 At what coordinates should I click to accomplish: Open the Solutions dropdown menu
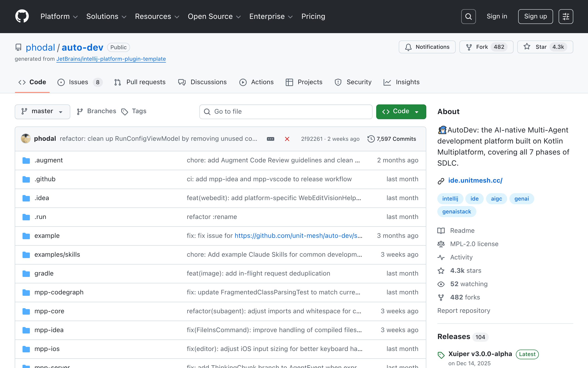106,16
